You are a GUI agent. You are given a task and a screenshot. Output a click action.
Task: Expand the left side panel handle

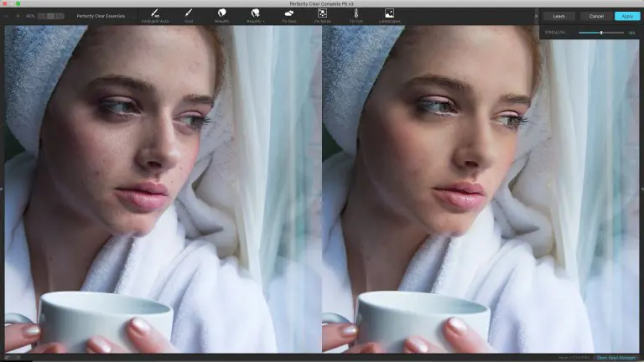click(x=3, y=190)
